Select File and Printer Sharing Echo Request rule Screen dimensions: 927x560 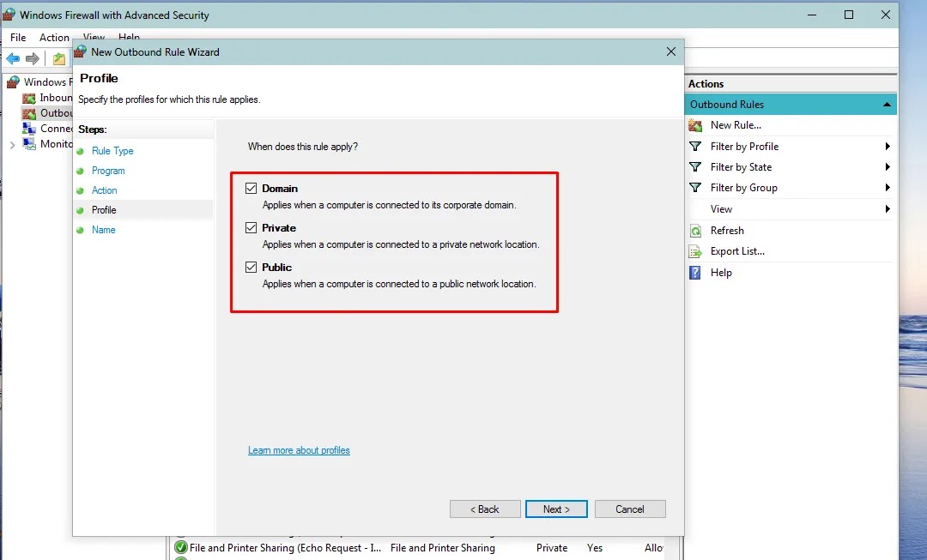coord(286,548)
